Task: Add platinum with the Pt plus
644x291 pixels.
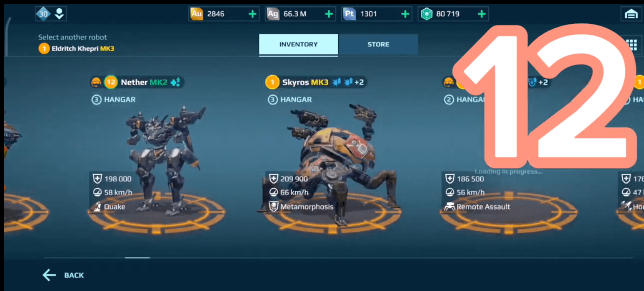Action: tap(405, 14)
